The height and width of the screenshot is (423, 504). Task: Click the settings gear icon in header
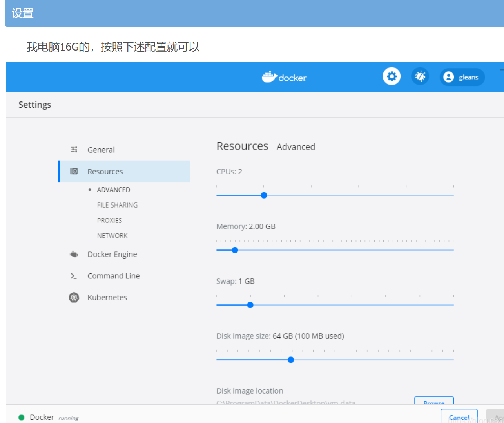392,76
